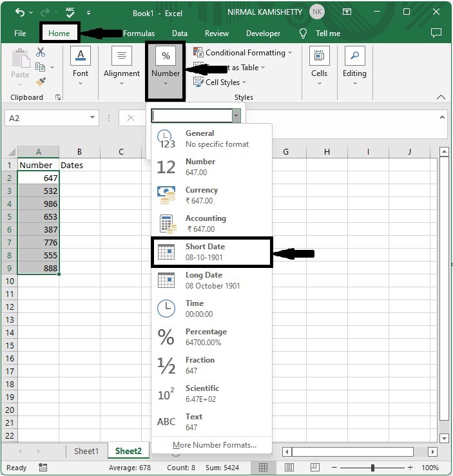
Task: Choose Currency format option
Action: (x=211, y=195)
